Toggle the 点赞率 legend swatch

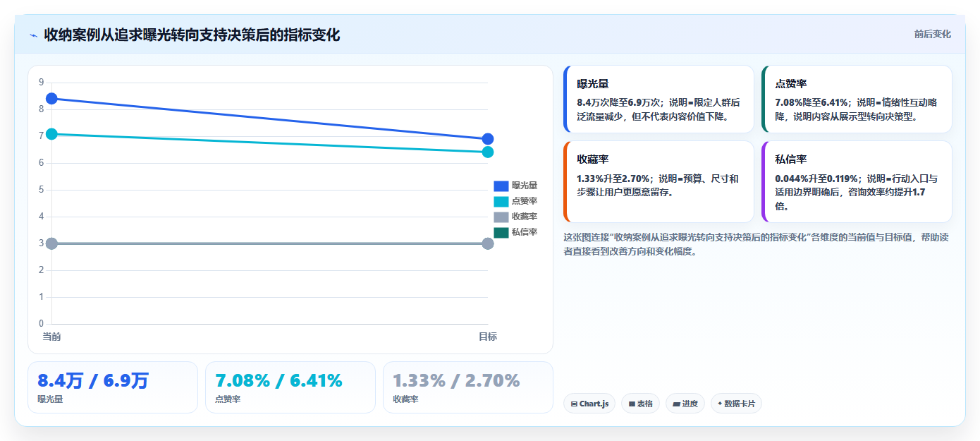click(501, 201)
